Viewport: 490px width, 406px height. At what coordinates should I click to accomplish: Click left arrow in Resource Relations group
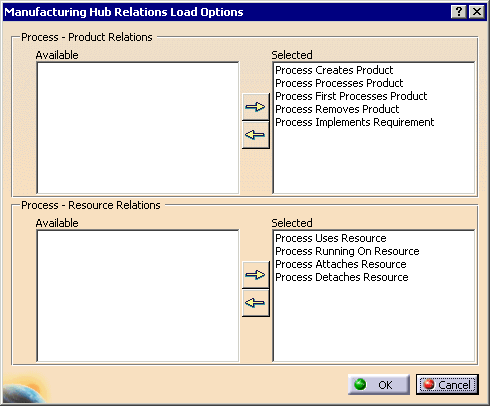pos(256,303)
